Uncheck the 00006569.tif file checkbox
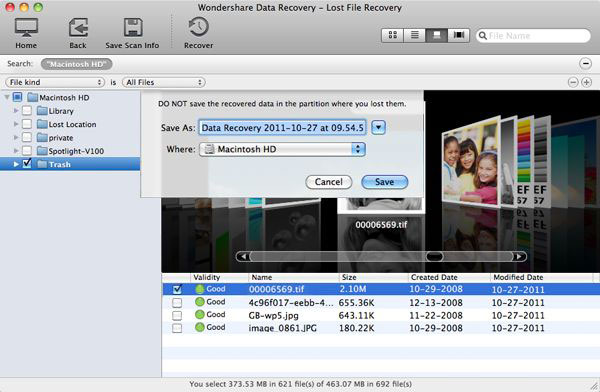Image resolution: width=600 pixels, height=392 pixels. [177, 289]
